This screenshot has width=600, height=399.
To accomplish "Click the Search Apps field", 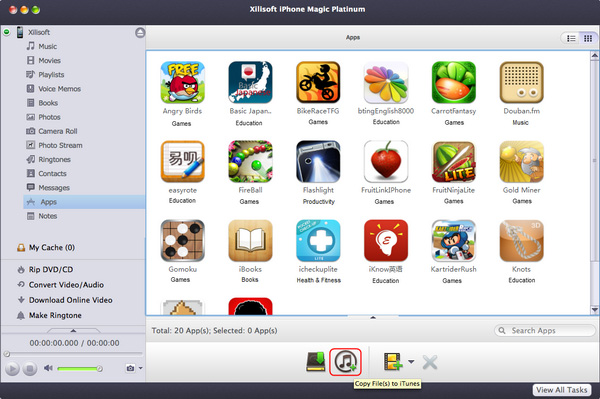I will pyautogui.click(x=545, y=331).
